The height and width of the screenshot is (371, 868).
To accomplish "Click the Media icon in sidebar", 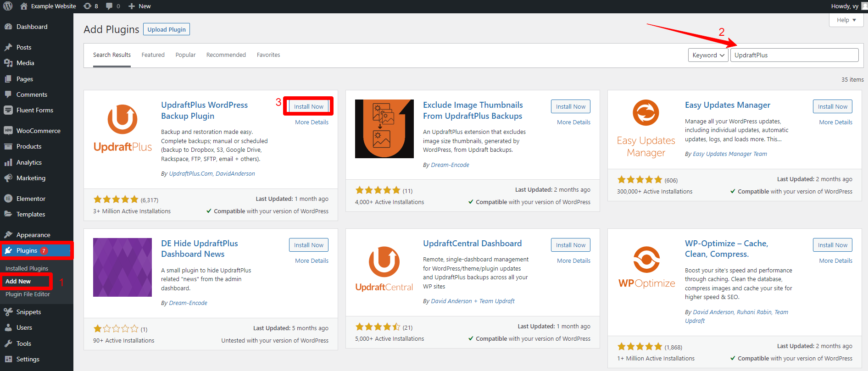I will coord(8,63).
